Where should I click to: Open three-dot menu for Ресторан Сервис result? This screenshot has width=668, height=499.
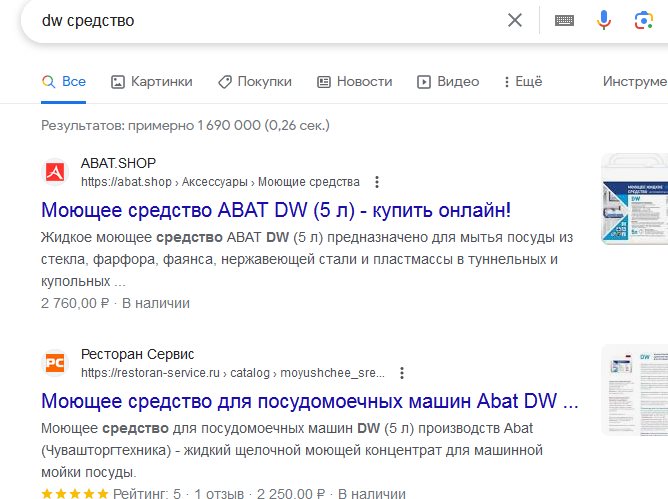[x=401, y=373]
